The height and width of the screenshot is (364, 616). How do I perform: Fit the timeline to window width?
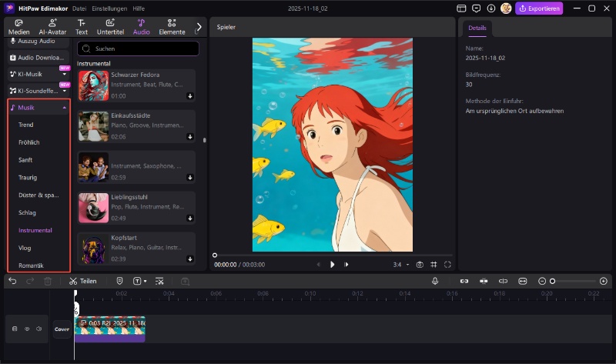pyautogui.click(x=523, y=281)
